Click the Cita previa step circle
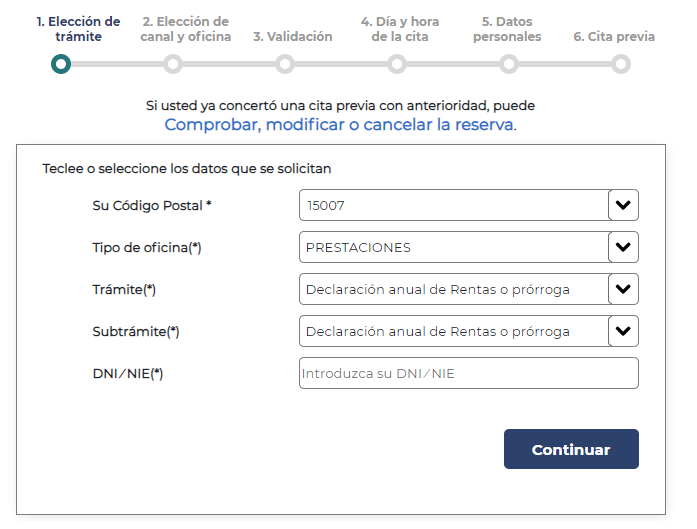 coord(621,64)
